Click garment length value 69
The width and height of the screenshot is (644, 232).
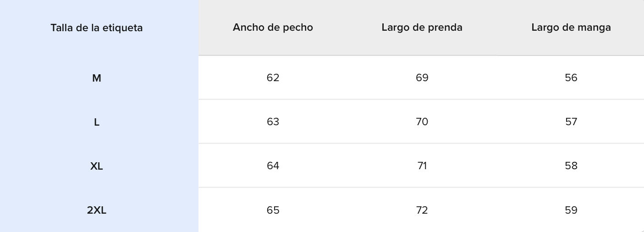point(422,78)
